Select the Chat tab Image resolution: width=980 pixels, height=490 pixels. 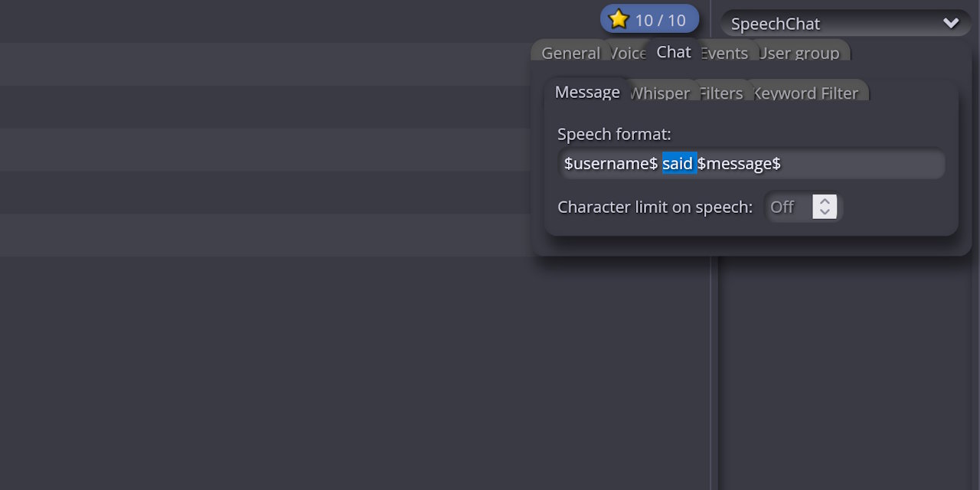[x=674, y=52]
